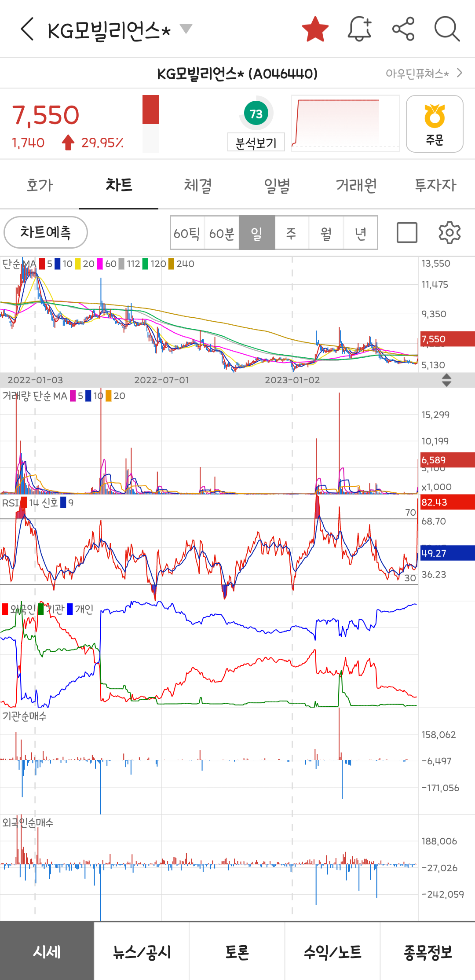Image resolution: width=475 pixels, height=980 pixels.
Task: Click the 단순 MA legend label
Action: pyautogui.click(x=19, y=264)
